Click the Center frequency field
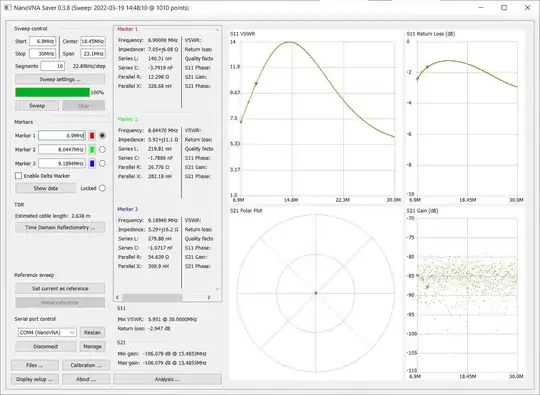540x395 pixels. pos(93,41)
